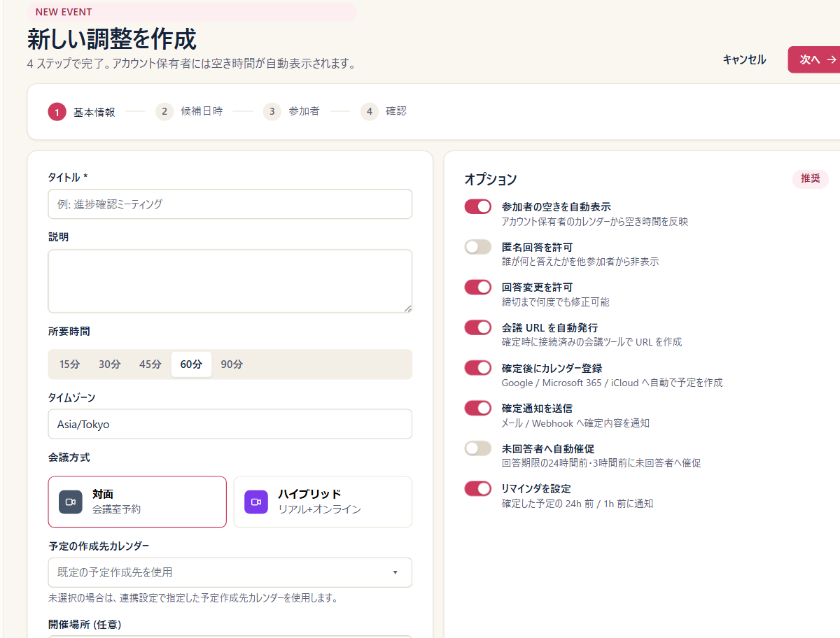840x638 pixels.
Task: Click the 所要時間 label
Action: point(69,331)
